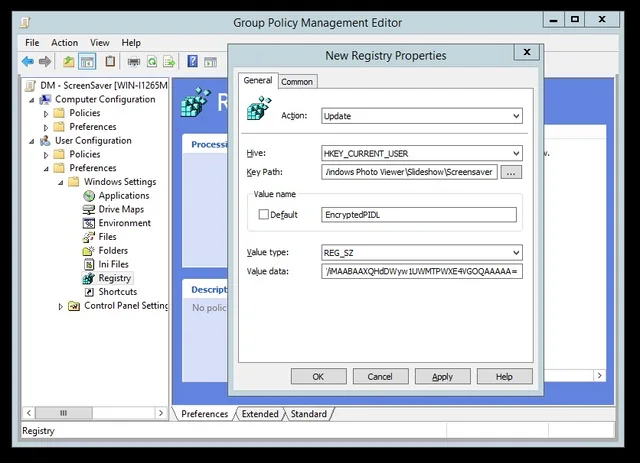
Task: Select the Shortcuts icon in tree
Action: (89, 292)
